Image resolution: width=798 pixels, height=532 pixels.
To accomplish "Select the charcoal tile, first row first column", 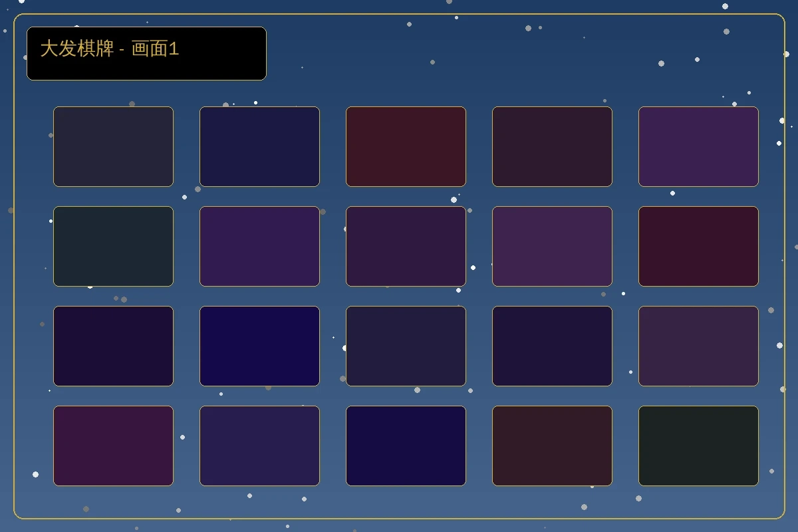I will 113,146.
